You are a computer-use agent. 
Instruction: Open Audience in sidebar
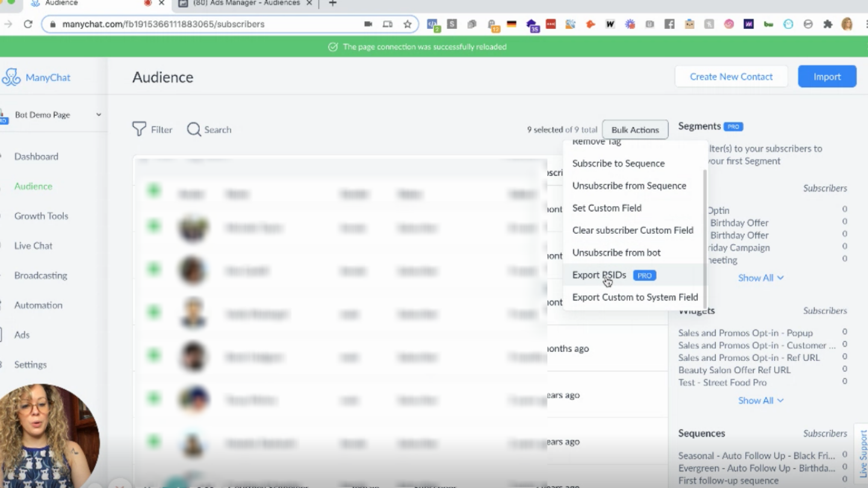[x=33, y=186]
